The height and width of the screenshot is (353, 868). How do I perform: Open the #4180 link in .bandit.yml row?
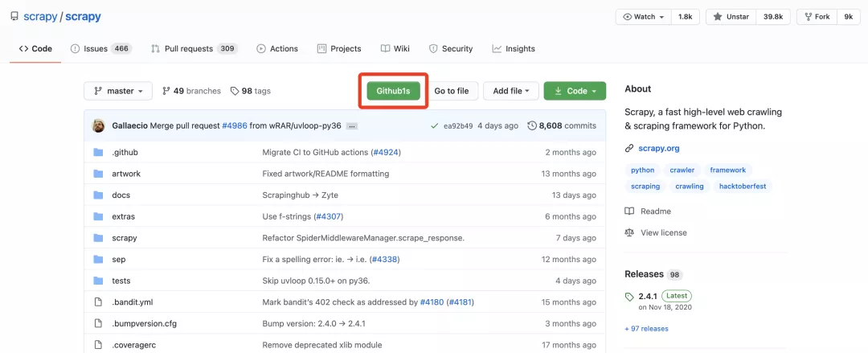pyautogui.click(x=432, y=302)
